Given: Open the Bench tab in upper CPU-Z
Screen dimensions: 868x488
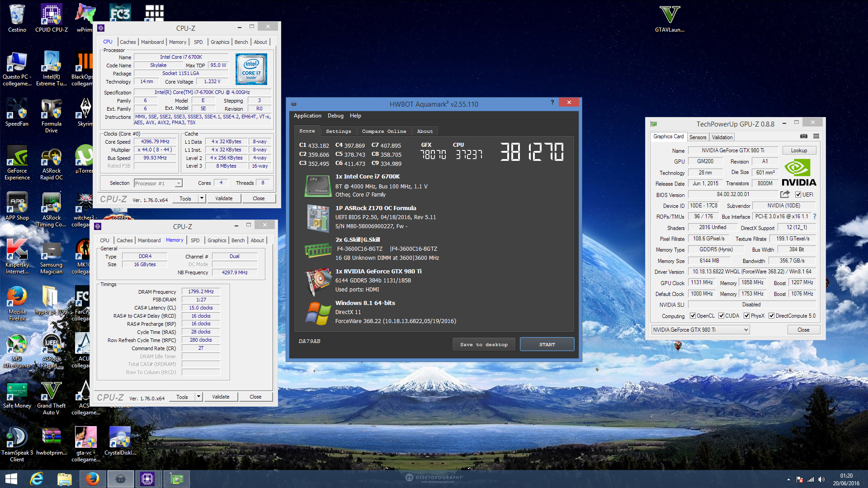Looking at the screenshot, I should click(x=241, y=42).
